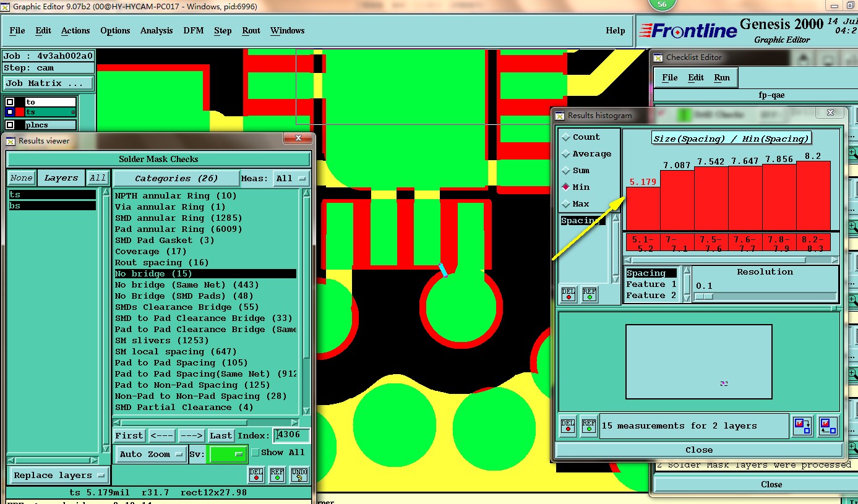858x504 pixels.
Task: Open the DFM menu
Action: pyautogui.click(x=193, y=30)
